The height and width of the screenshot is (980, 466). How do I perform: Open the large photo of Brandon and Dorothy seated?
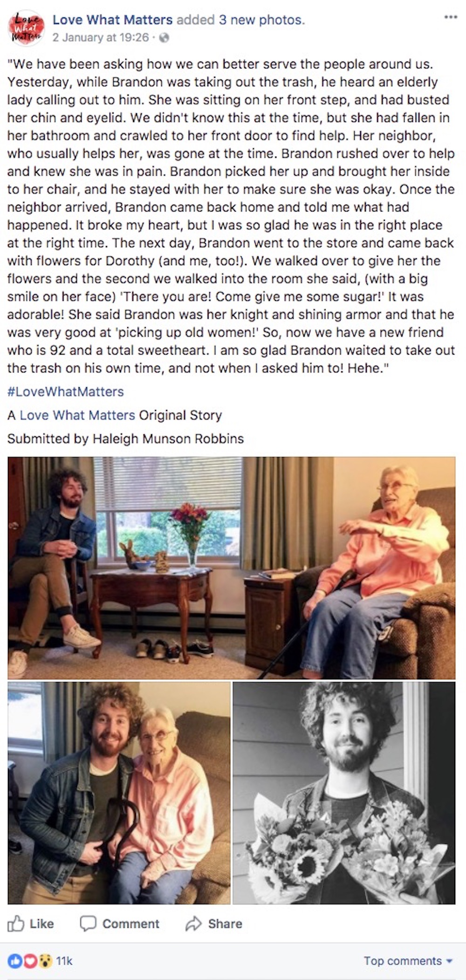[x=232, y=568]
